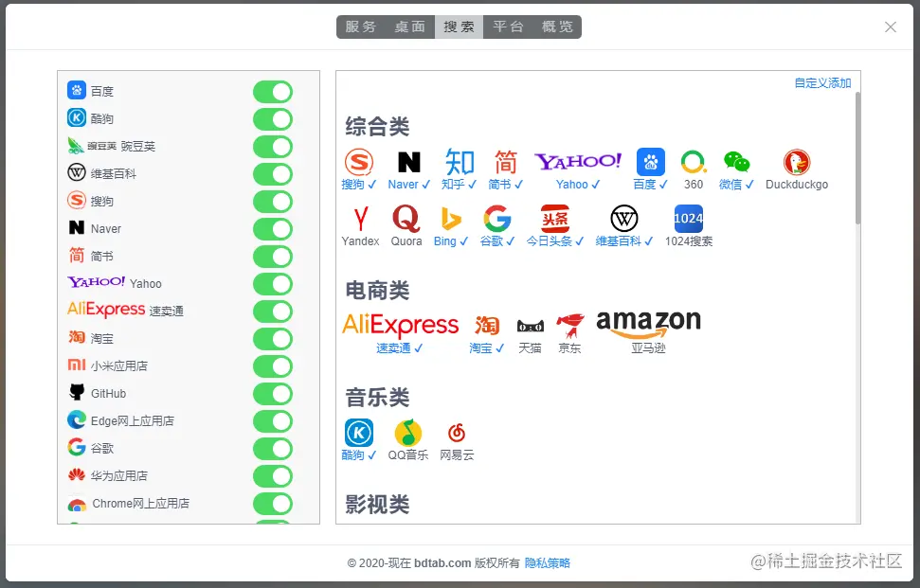Open the 桌面 tab
Image resolution: width=920 pixels, height=588 pixels.
[410, 27]
